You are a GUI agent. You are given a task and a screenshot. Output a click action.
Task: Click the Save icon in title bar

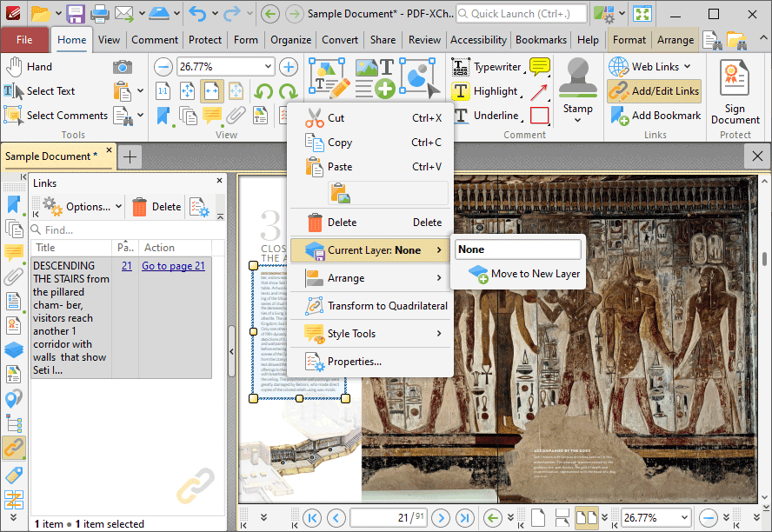[x=76, y=13]
